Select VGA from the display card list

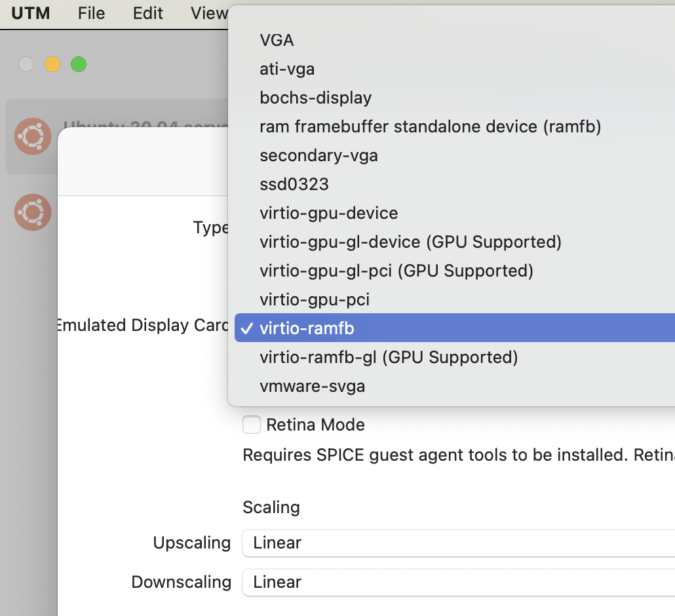tap(277, 40)
